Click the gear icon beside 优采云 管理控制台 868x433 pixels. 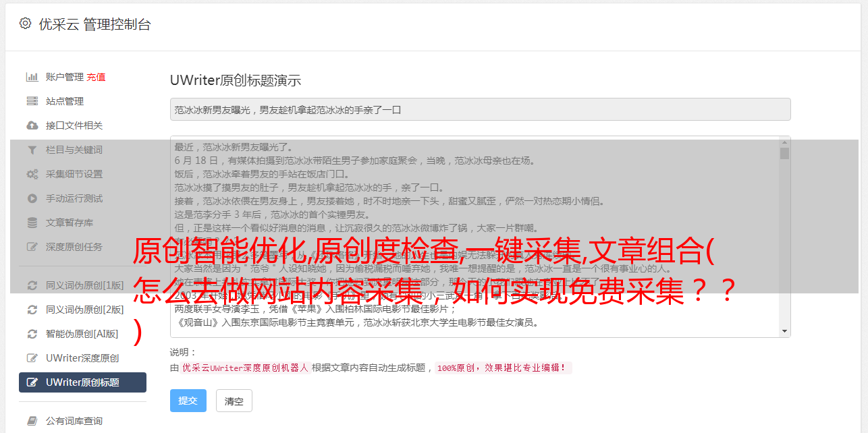(26, 24)
